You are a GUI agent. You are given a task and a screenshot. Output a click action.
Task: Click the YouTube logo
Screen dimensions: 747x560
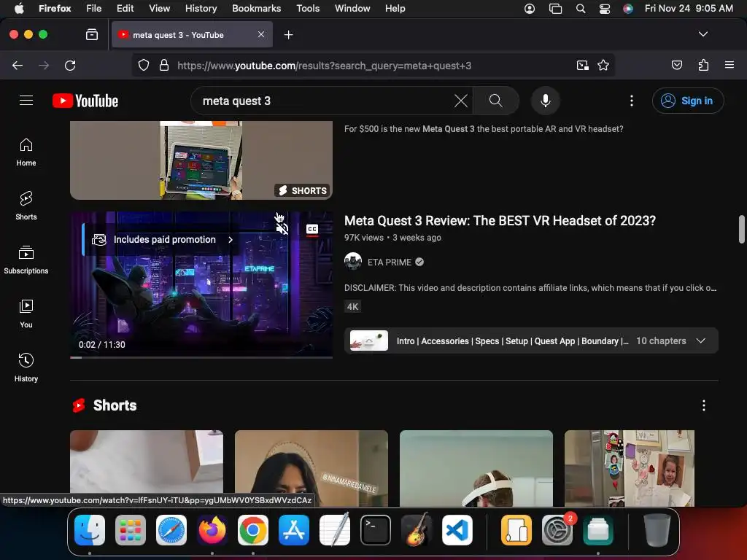(x=85, y=101)
